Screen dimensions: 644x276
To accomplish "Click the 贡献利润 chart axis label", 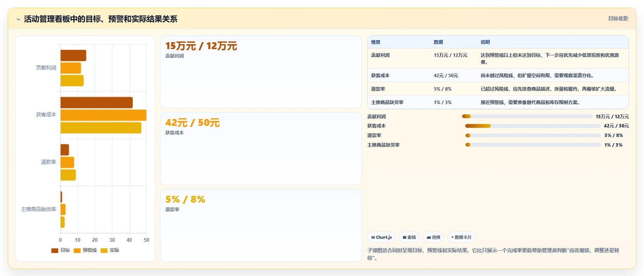I will tap(46, 68).
